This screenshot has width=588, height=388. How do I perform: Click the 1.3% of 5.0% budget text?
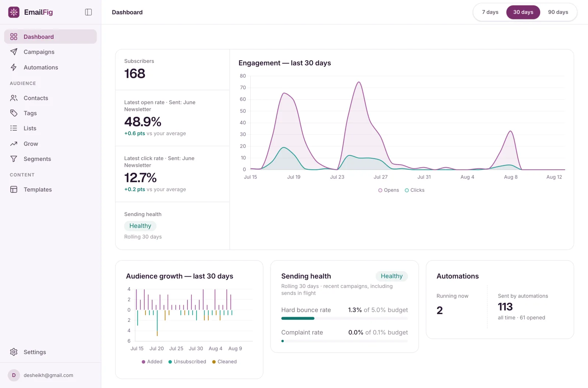point(378,310)
